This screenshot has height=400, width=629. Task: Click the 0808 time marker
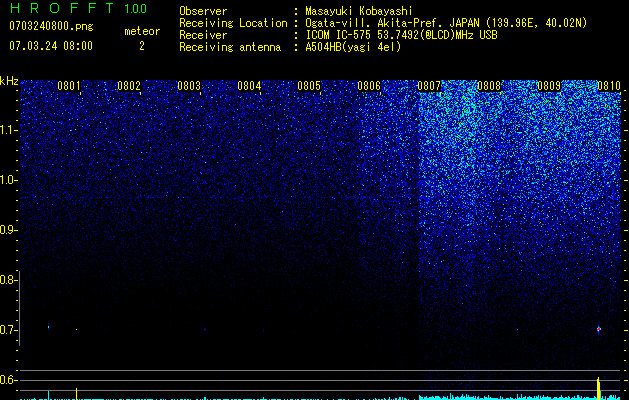point(489,86)
